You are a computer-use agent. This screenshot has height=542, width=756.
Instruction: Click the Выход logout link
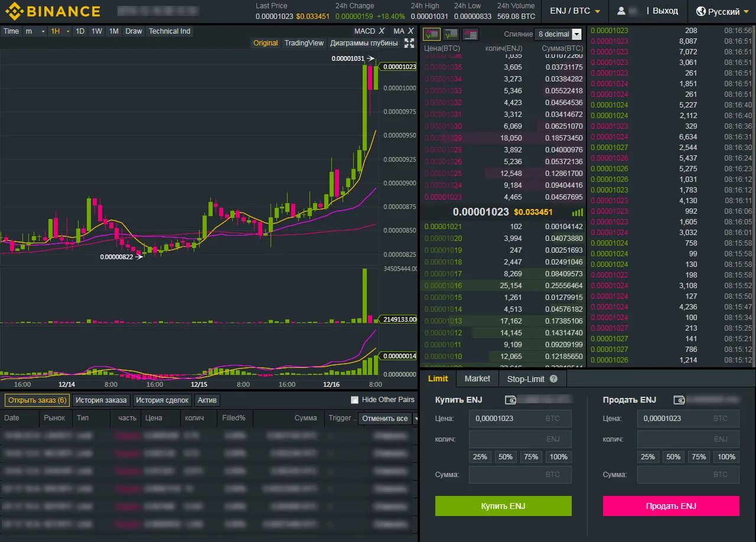coord(665,11)
